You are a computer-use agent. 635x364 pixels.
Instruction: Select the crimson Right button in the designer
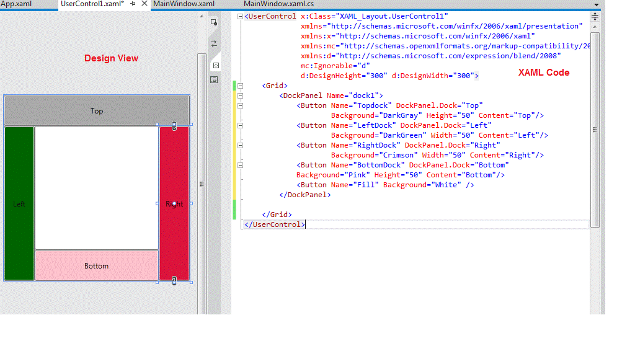click(x=174, y=203)
